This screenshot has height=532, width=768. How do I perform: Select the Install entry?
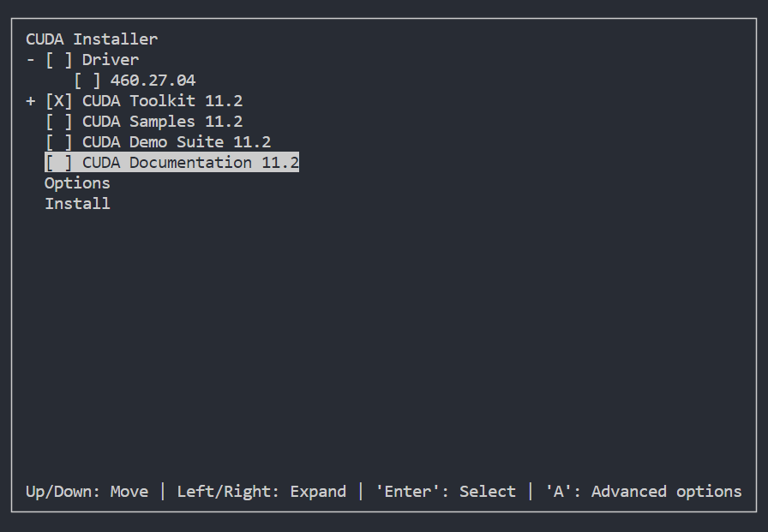click(77, 204)
